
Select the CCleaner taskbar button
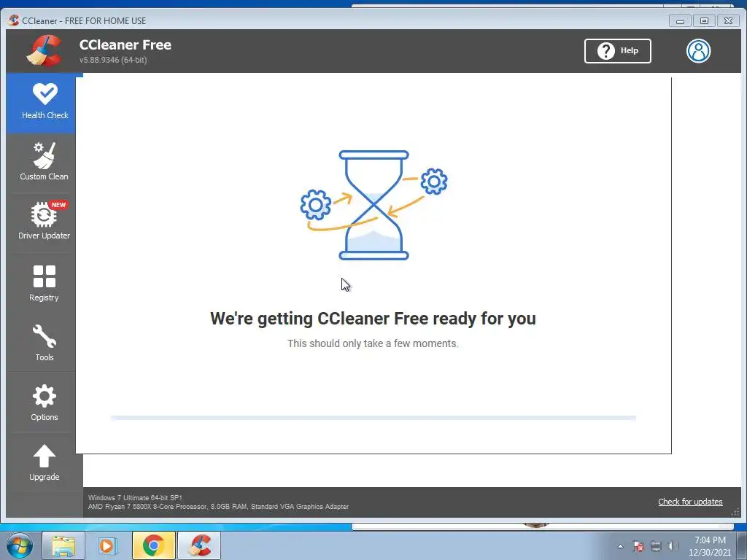pyautogui.click(x=199, y=545)
